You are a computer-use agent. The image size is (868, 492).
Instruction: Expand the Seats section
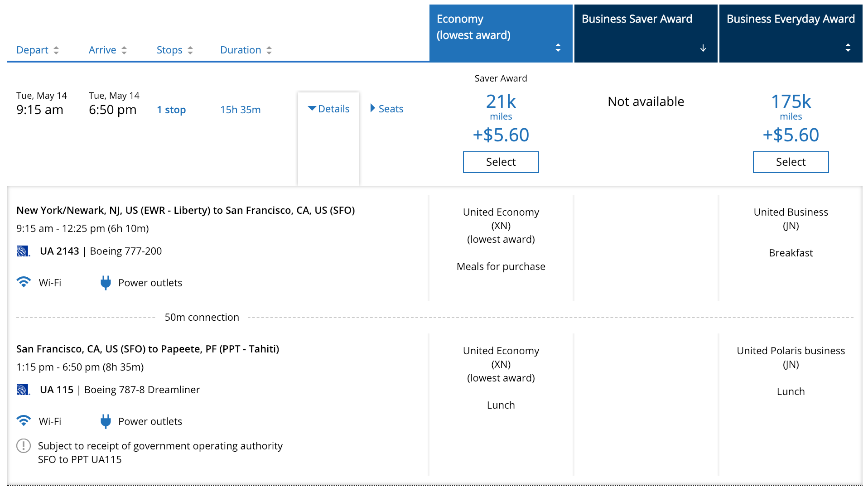386,109
